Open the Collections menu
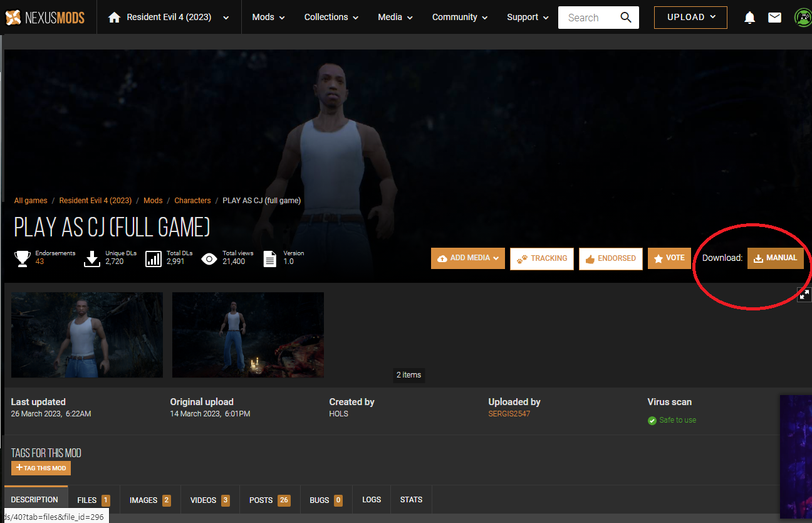This screenshot has width=812, height=523. [331, 18]
